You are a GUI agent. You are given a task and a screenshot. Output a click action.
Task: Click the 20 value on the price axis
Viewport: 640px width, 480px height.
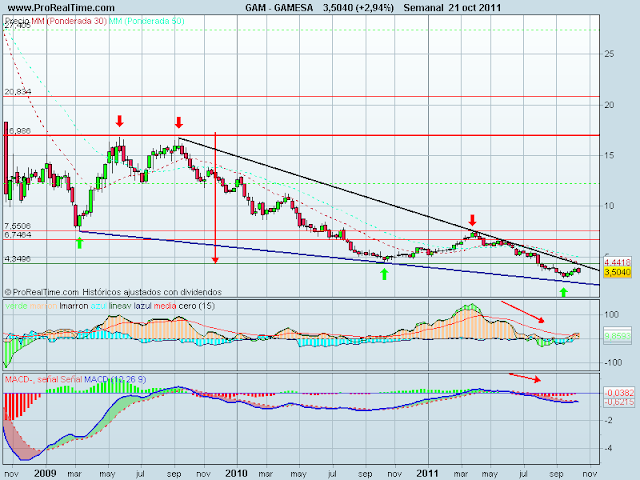(x=609, y=105)
